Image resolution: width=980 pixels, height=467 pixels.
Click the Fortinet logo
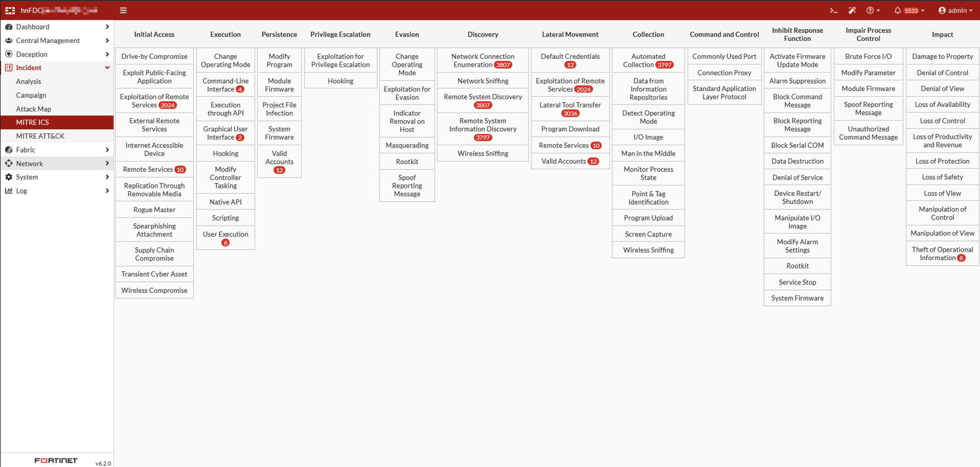pos(56,461)
